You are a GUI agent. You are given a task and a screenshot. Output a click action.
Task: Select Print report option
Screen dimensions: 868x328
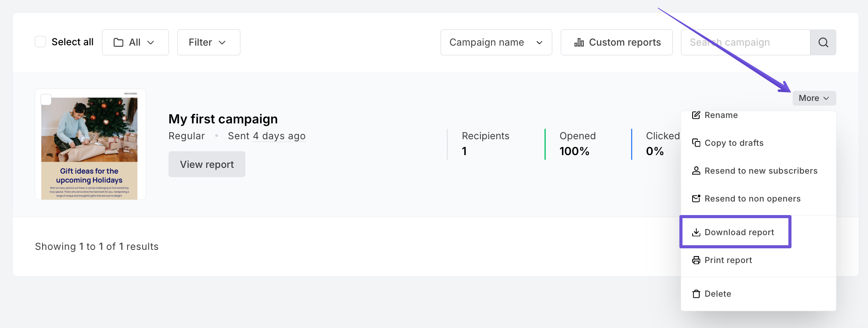tap(758, 260)
